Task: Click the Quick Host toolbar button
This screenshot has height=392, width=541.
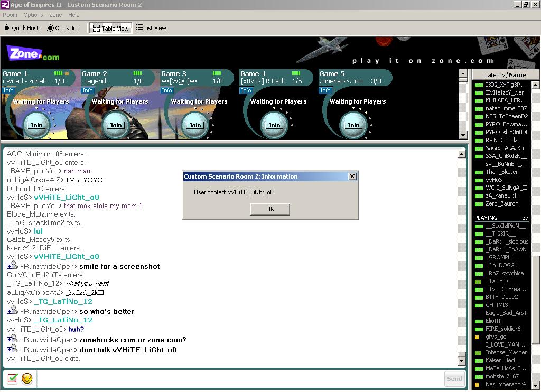Action: pyautogui.click(x=22, y=28)
